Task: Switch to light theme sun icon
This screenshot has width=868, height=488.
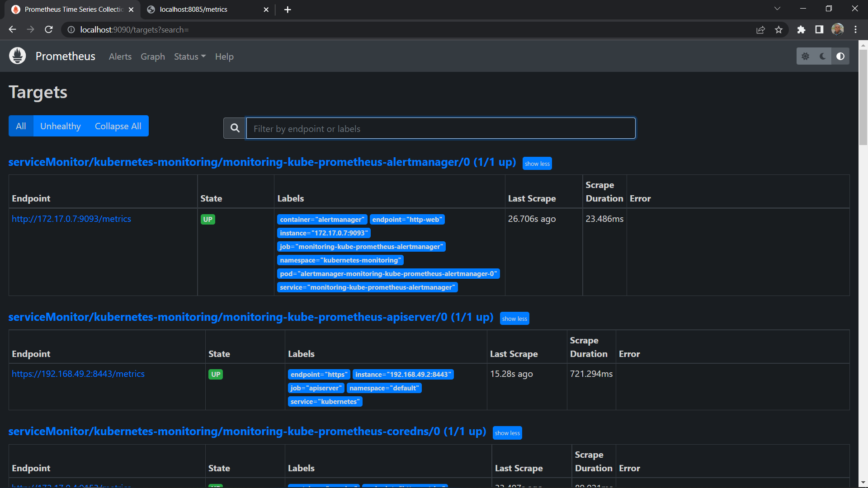Action: click(x=805, y=56)
